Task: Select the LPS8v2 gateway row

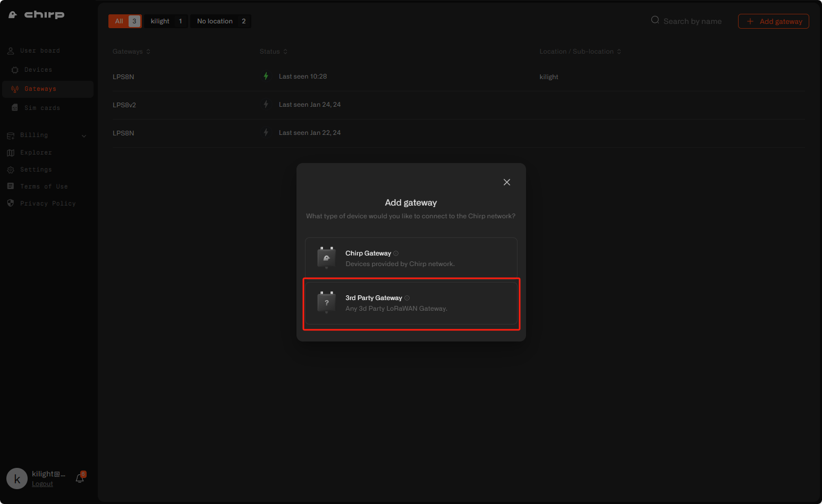Action: [459, 105]
